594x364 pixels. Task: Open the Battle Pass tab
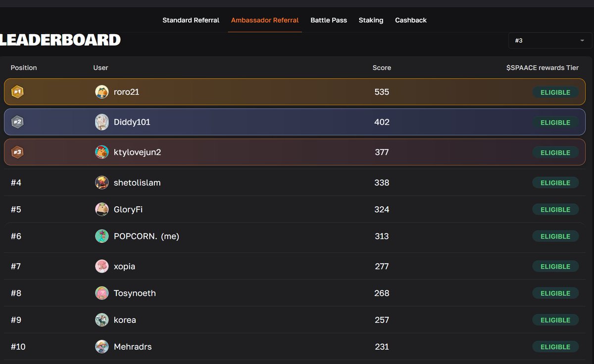pyautogui.click(x=329, y=20)
